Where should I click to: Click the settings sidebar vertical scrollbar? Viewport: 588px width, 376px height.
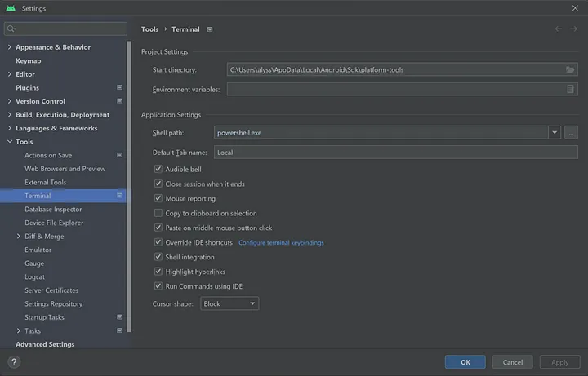[129, 163]
